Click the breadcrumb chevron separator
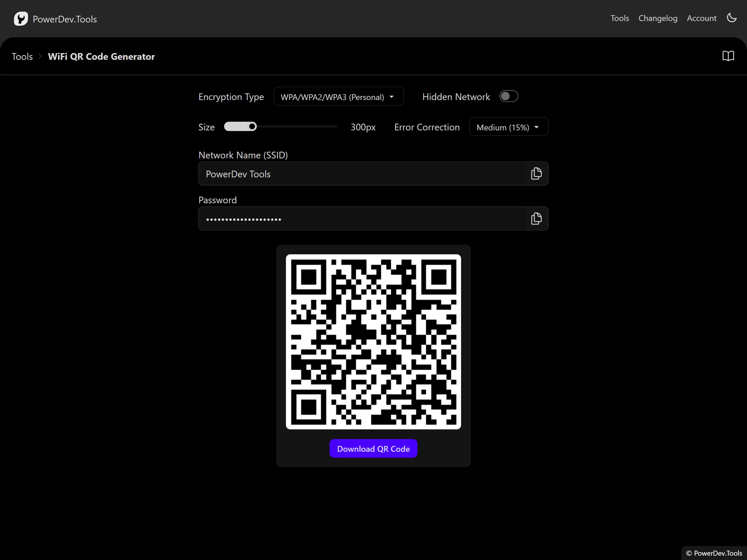This screenshot has height=560, width=747. pyautogui.click(x=40, y=56)
